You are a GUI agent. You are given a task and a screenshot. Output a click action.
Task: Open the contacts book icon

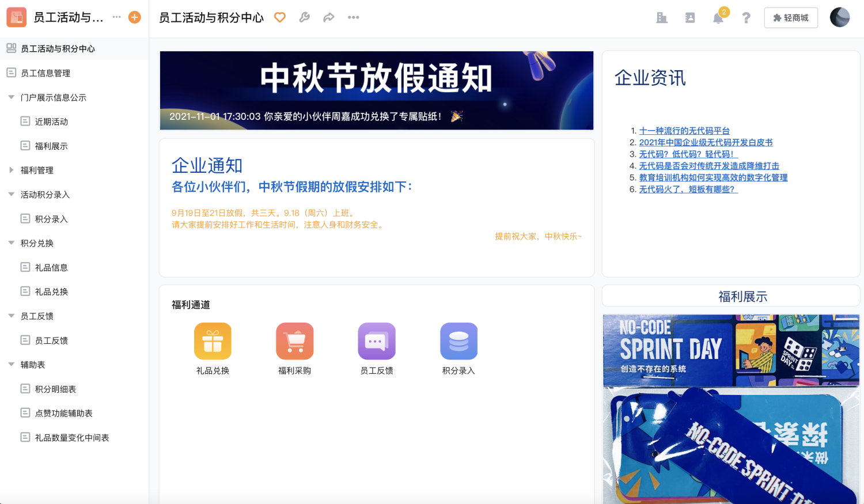click(690, 18)
